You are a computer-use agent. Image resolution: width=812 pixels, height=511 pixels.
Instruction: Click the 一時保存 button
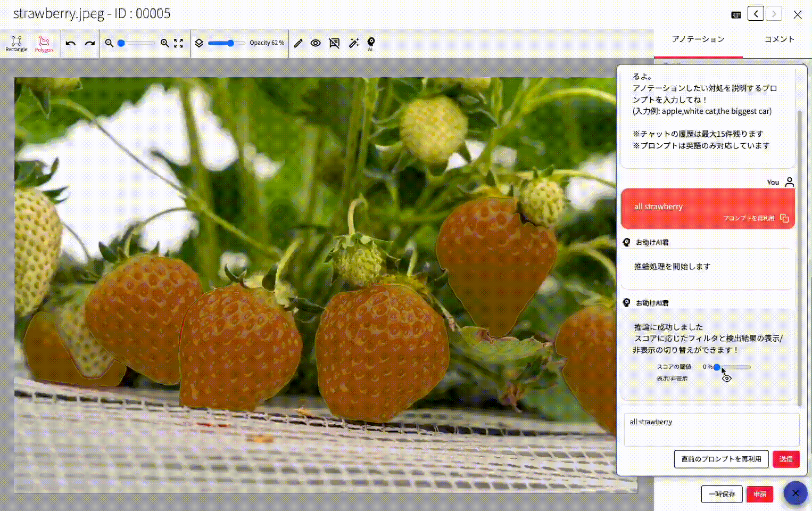[x=722, y=494]
